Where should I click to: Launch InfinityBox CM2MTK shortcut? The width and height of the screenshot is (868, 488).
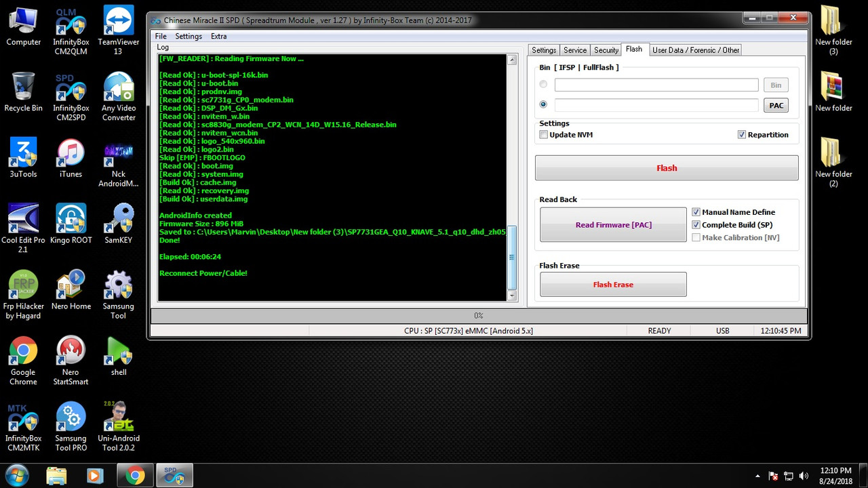pyautogui.click(x=23, y=428)
